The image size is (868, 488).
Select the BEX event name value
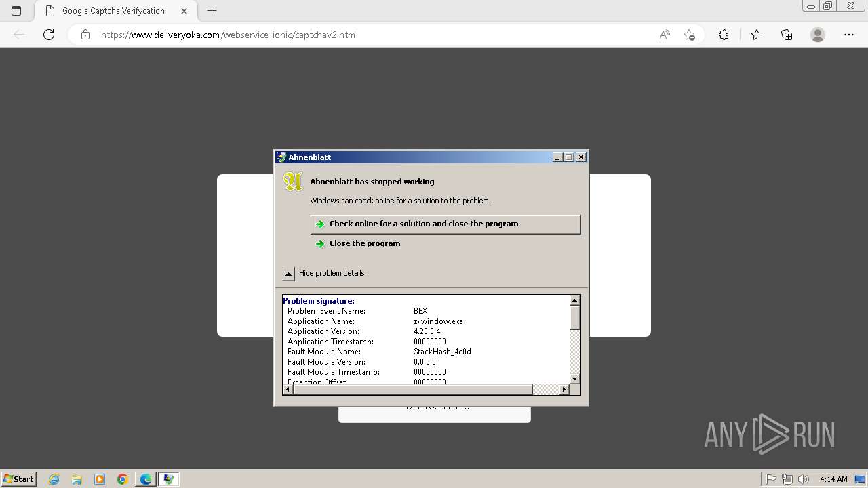point(420,311)
